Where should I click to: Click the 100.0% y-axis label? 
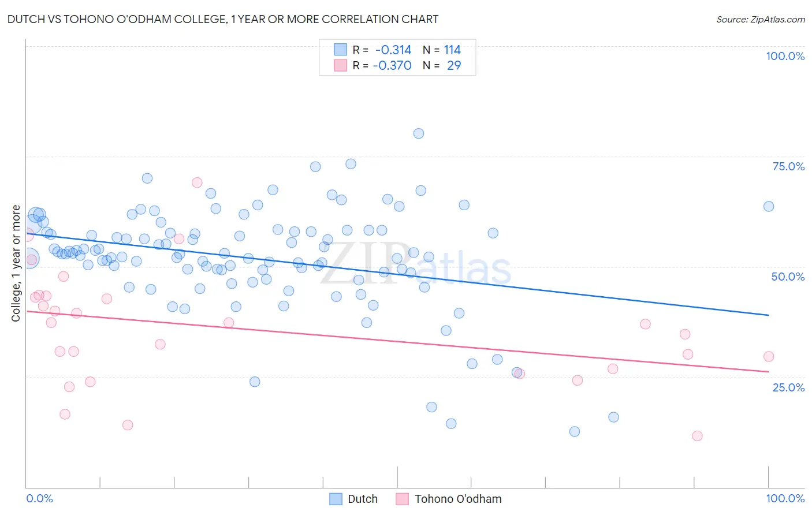pyautogui.click(x=785, y=56)
